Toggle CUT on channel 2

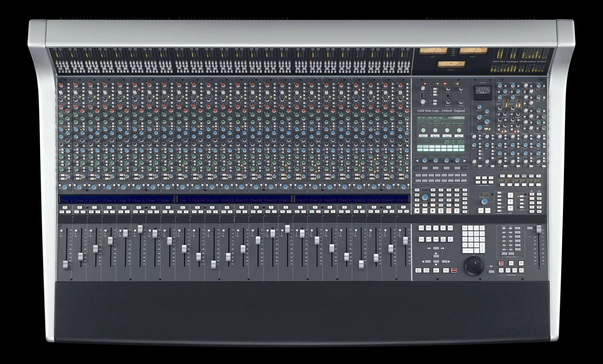pyautogui.click(x=83, y=212)
